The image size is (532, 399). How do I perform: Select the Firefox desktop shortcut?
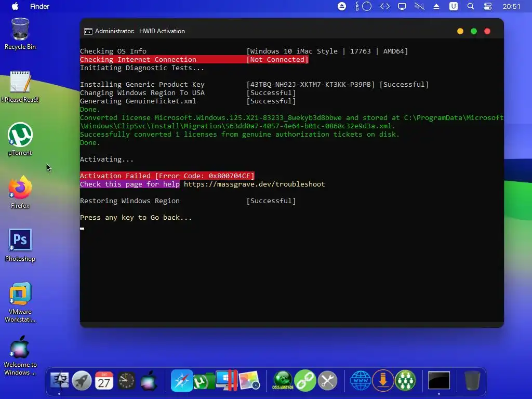click(x=20, y=192)
